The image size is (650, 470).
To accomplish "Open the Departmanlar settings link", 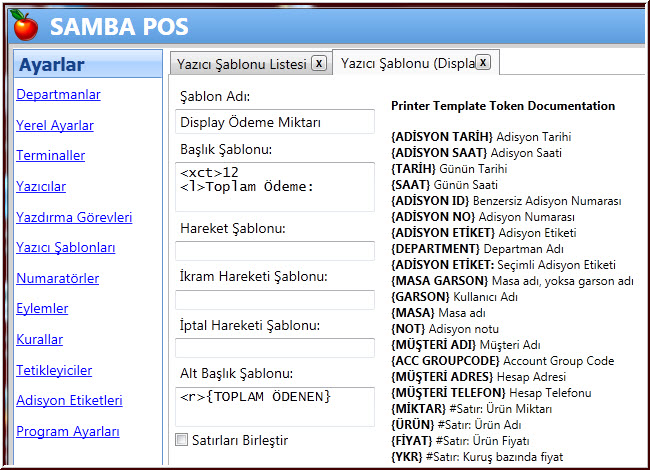I will tap(58, 95).
